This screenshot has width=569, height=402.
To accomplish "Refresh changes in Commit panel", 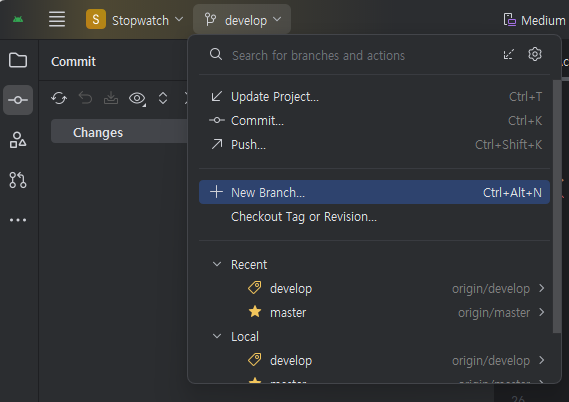I will 59,98.
